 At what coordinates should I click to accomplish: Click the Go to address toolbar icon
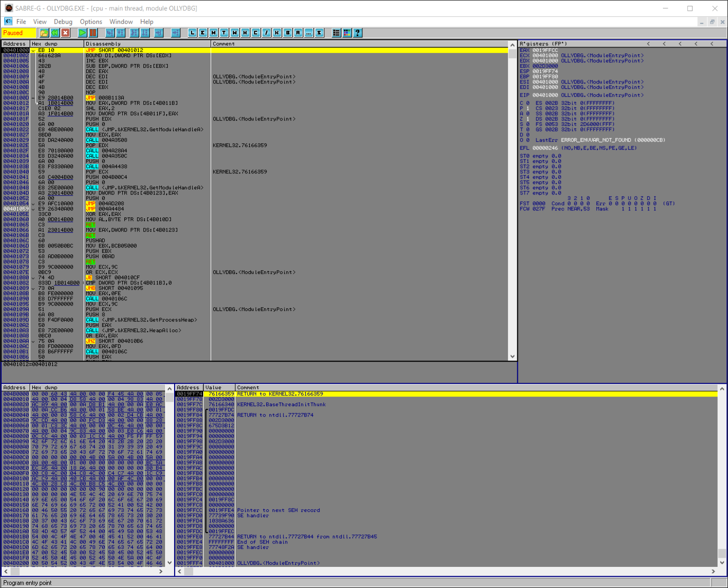[176, 33]
